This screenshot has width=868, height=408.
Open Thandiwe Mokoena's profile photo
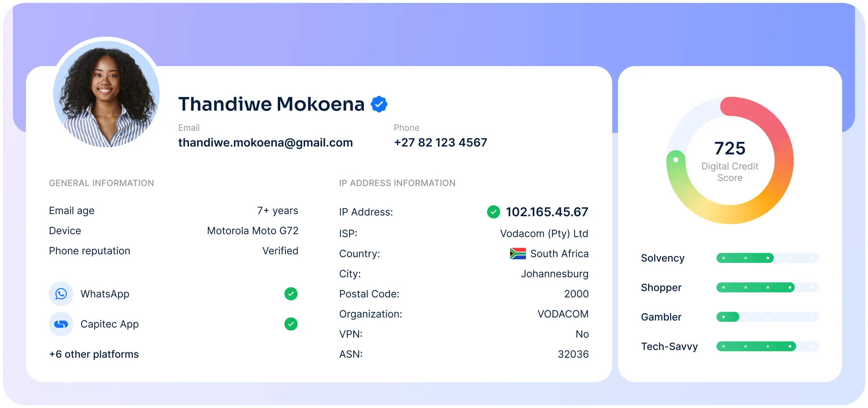point(106,94)
